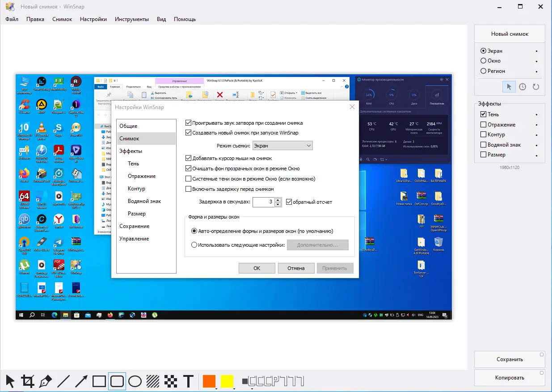Open options dot next to Регион
This screenshot has width=552, height=392.
[537, 71]
